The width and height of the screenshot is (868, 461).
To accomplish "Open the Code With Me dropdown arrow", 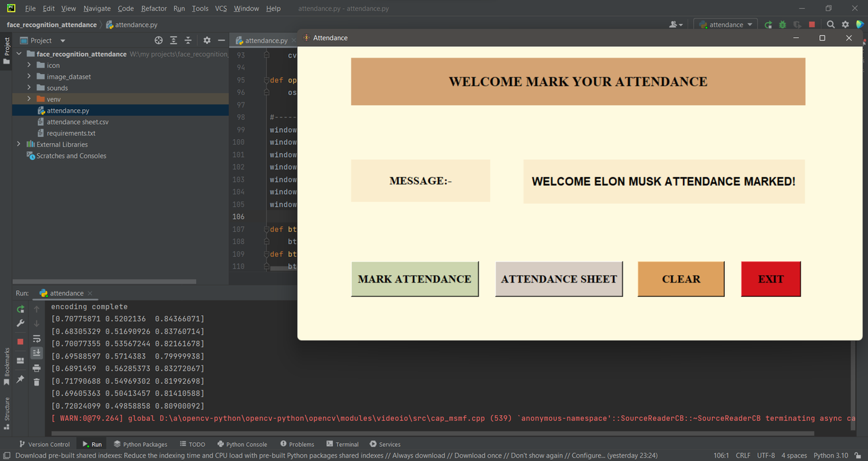I will (x=682, y=25).
